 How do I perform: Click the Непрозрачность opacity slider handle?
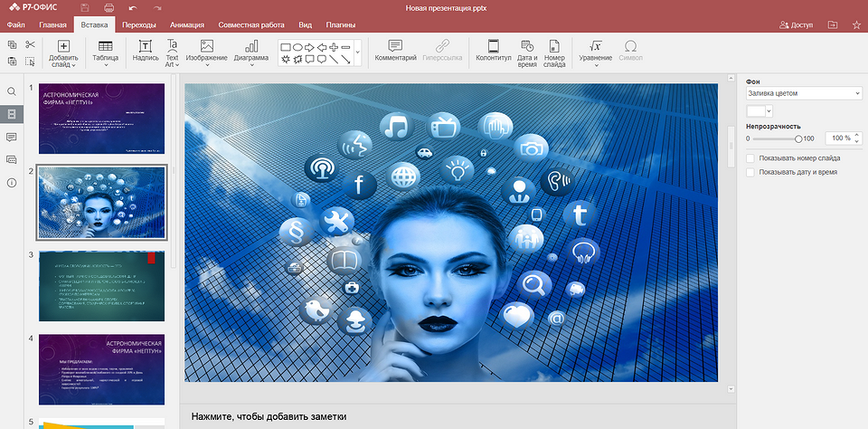[x=798, y=138]
